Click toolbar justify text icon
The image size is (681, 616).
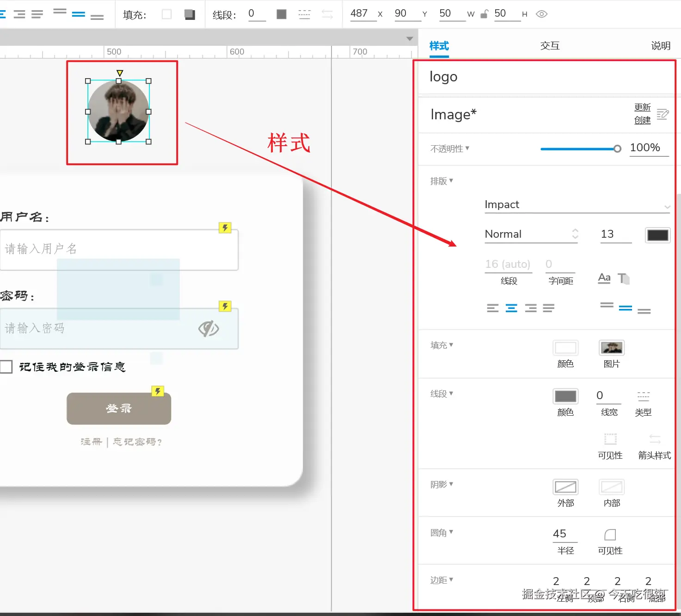(37, 14)
